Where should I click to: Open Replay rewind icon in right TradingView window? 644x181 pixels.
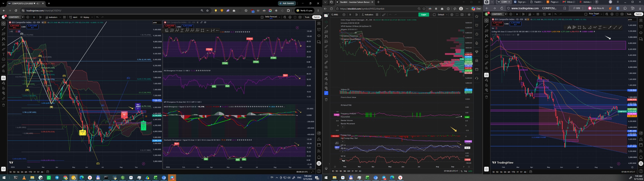coord(549,14)
